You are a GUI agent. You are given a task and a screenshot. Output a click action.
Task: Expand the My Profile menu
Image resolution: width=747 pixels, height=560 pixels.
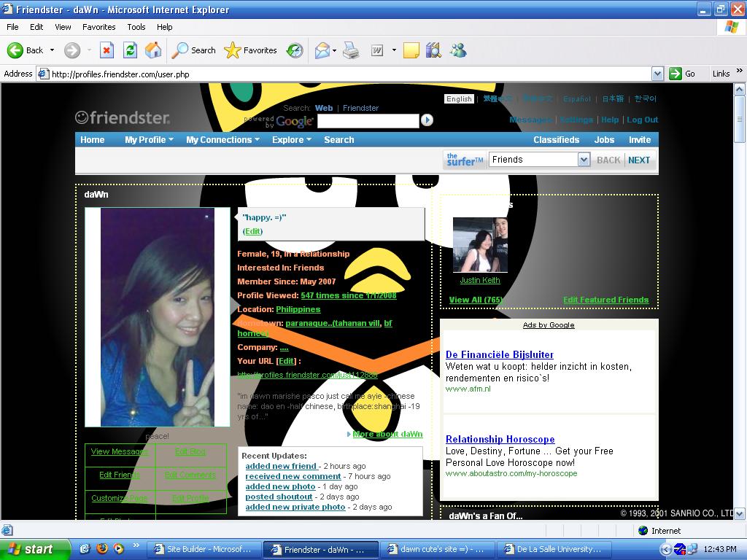(x=149, y=139)
